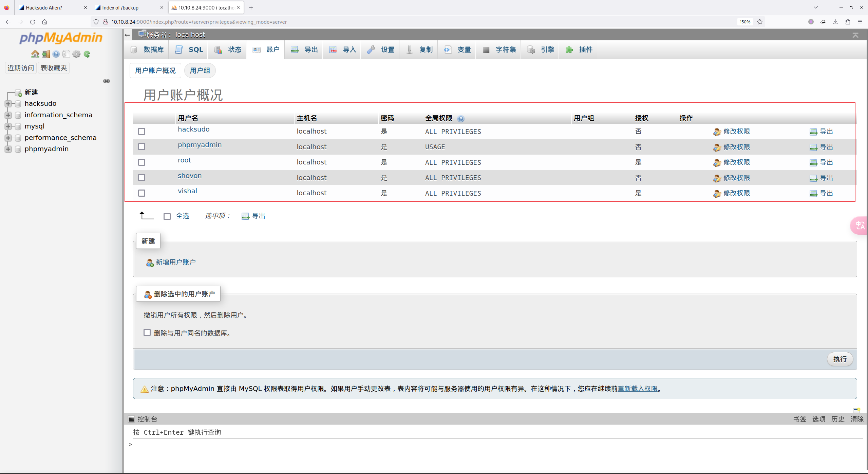Screen dimensions: 868x474
Task: Tick the checkbox for user vishal
Action: coord(142,193)
